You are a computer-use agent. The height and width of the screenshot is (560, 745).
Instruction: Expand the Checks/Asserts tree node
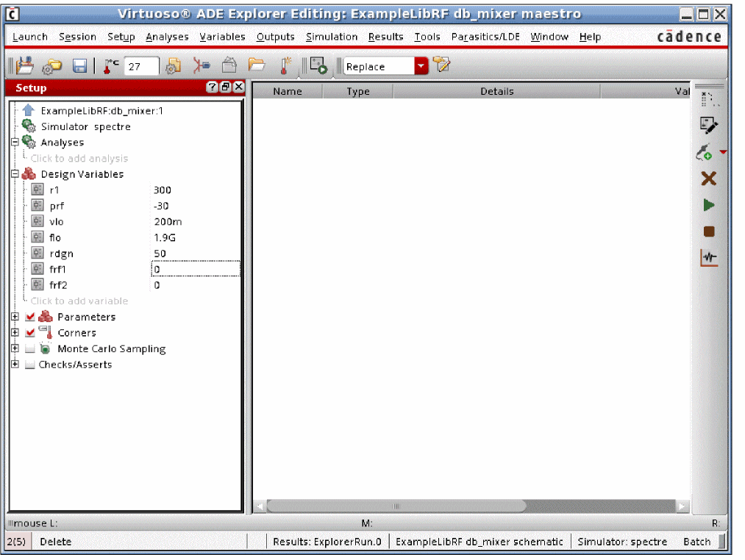click(15, 365)
